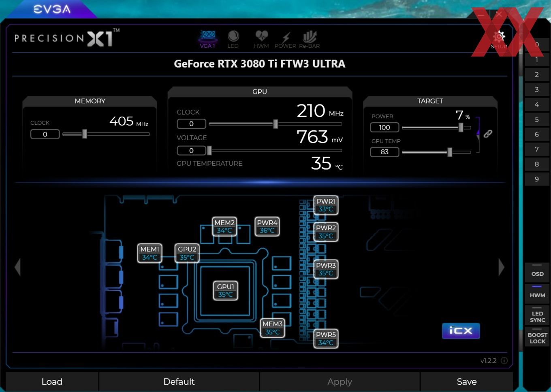Click the memory clock offset field
Viewport: 551px width, 392px height.
45,134
